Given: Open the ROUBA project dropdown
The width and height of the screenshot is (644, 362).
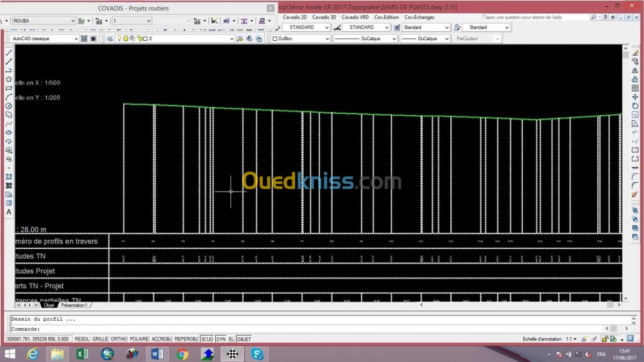Looking at the screenshot, I should [43, 21].
